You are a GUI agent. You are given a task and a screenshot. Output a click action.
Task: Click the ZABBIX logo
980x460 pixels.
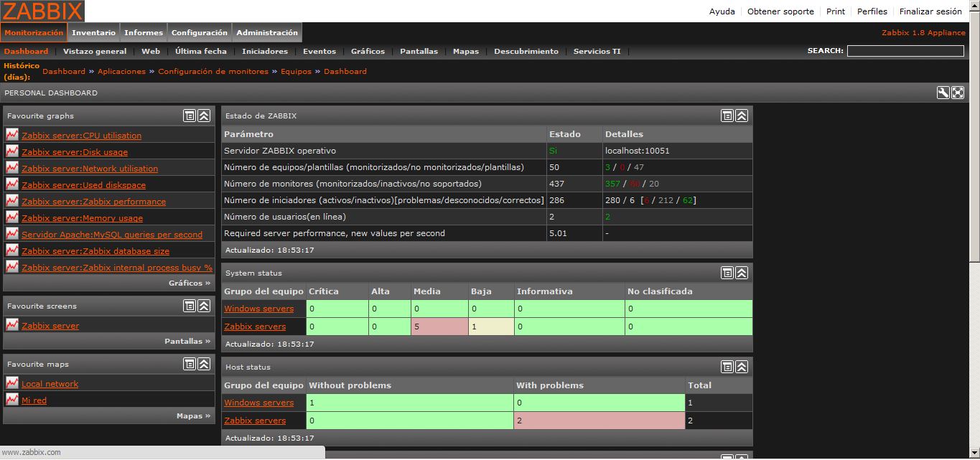(42, 11)
